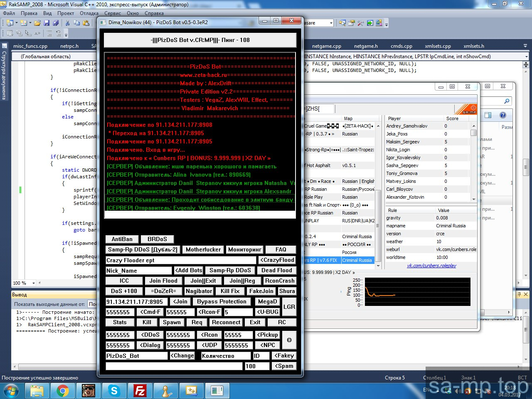Click the LGR button

click(289, 307)
